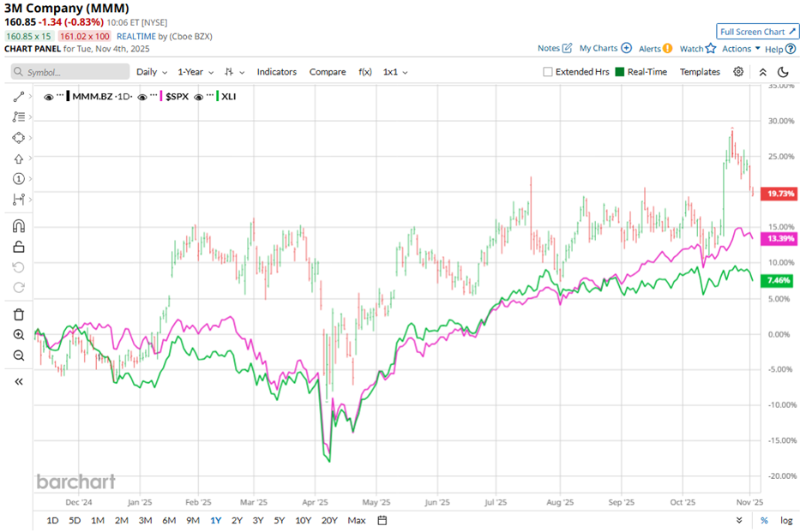806x532 pixels.
Task: Open the Indicators menu
Action: pyautogui.click(x=278, y=72)
